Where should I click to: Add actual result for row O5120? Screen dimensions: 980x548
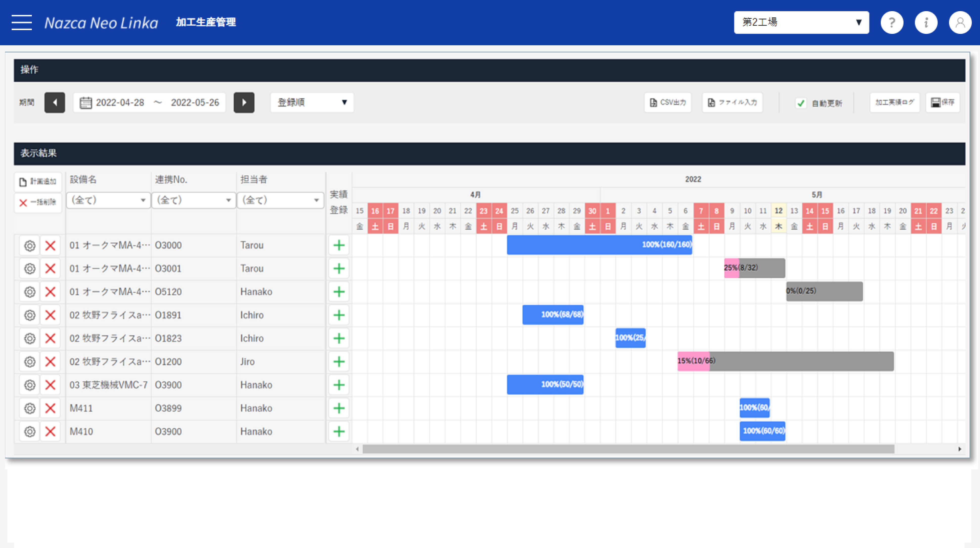coord(339,292)
